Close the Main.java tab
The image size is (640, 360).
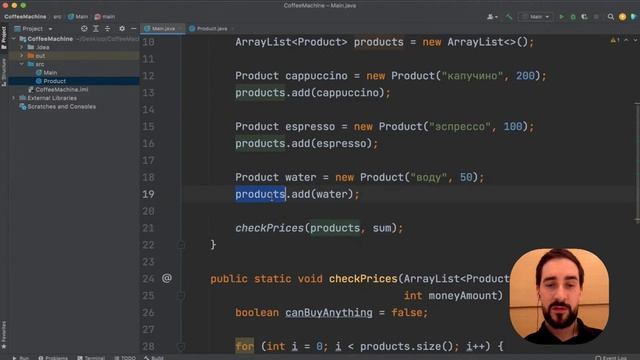(x=181, y=29)
